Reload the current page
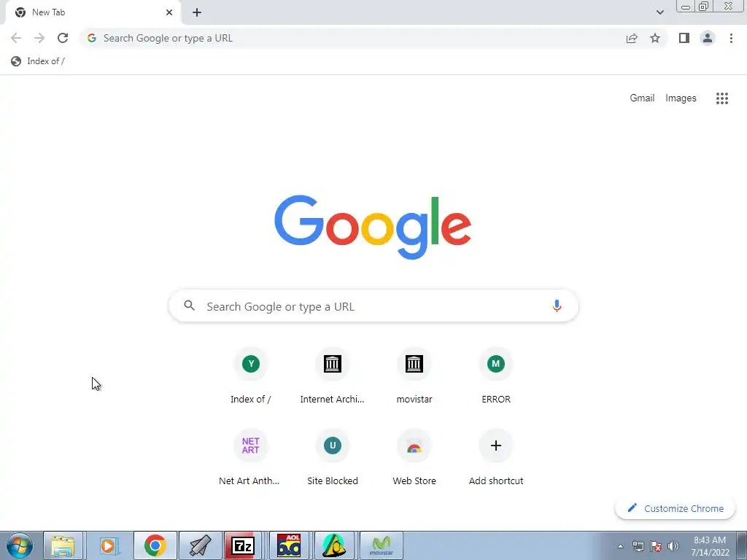Viewport: 747px width, 560px height. 63,38
